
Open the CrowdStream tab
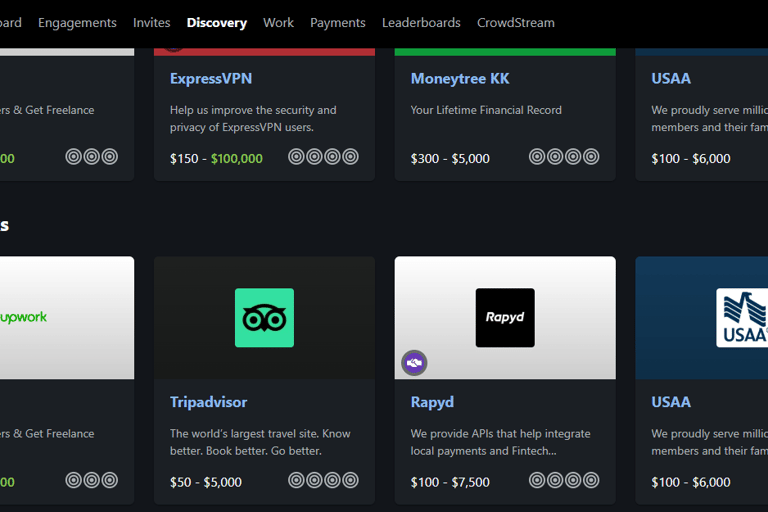tap(516, 23)
